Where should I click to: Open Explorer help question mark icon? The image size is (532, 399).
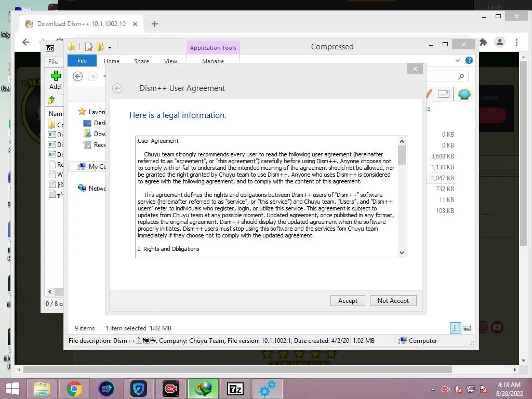[x=469, y=60]
